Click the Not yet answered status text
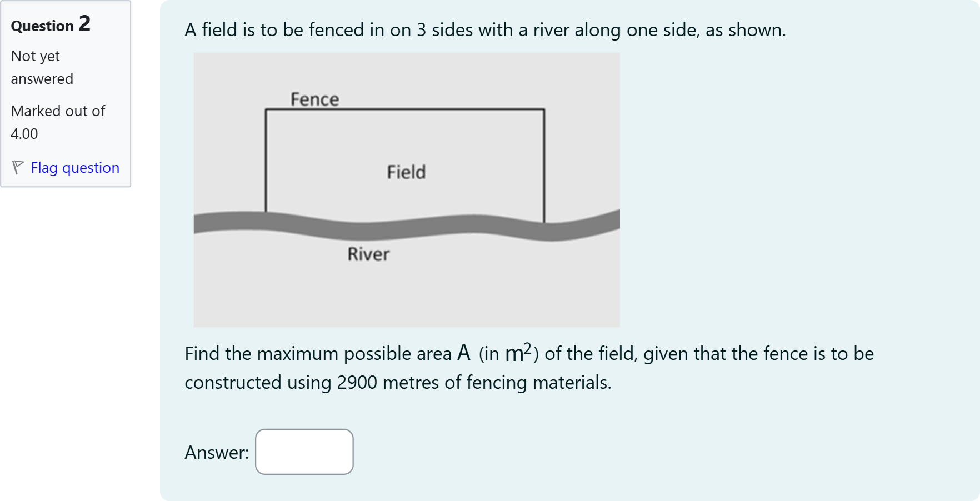Screen dimensions: 980x501 (x=42, y=67)
